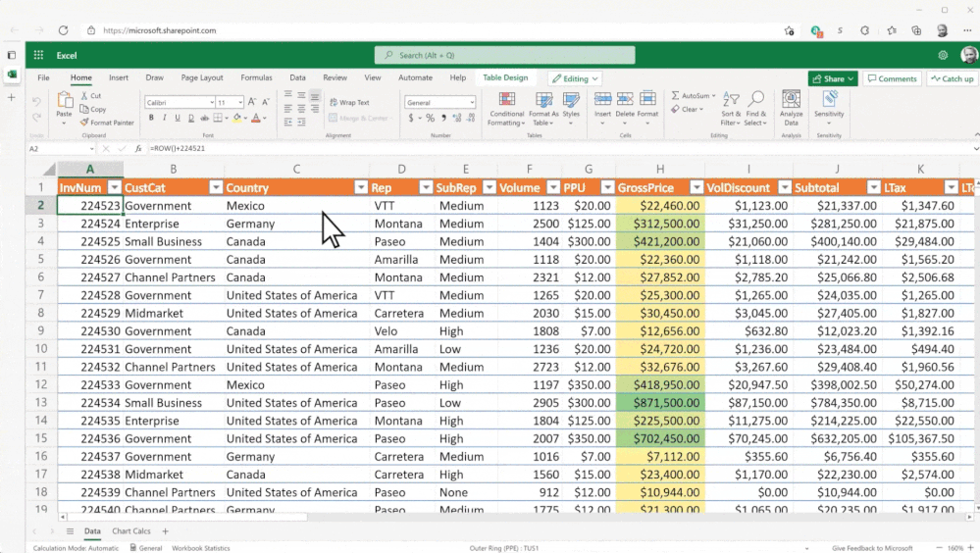Click the Share button
980x553 pixels.
click(x=833, y=78)
